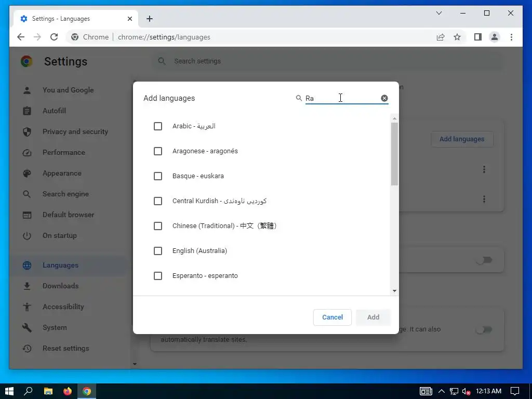Viewport: 532px width, 399px height.
Task: Open the Chrome side panel
Action: [x=478, y=37]
